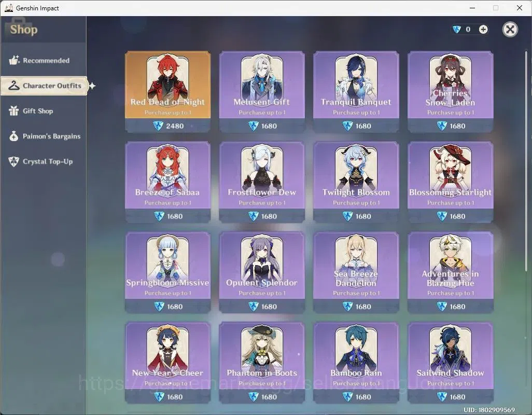Choose the Bamboo Rain outfit card

[356, 363]
